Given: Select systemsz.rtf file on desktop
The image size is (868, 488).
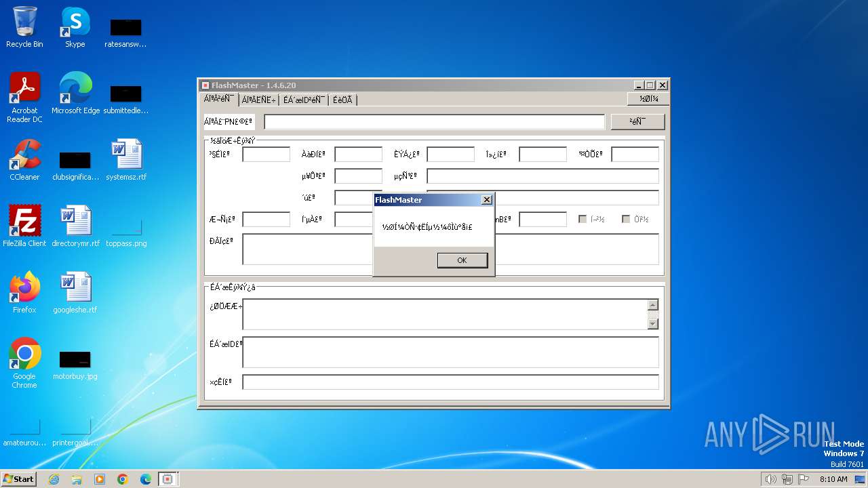Looking at the screenshot, I should tap(126, 160).
